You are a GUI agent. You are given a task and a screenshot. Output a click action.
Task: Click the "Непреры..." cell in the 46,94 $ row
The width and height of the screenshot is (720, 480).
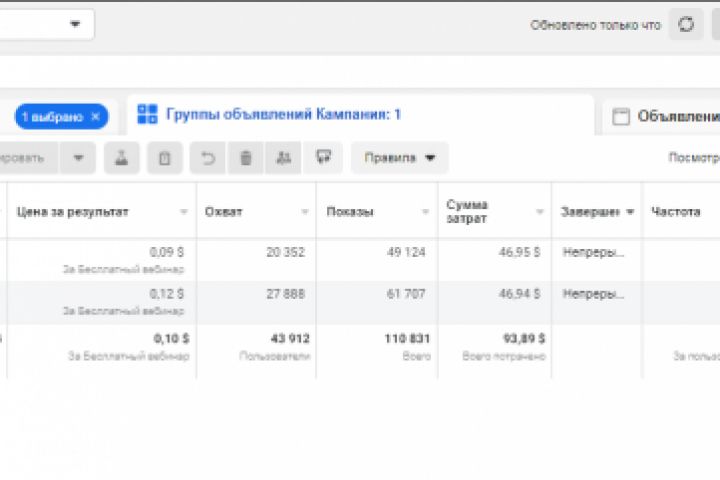pyautogui.click(x=593, y=294)
